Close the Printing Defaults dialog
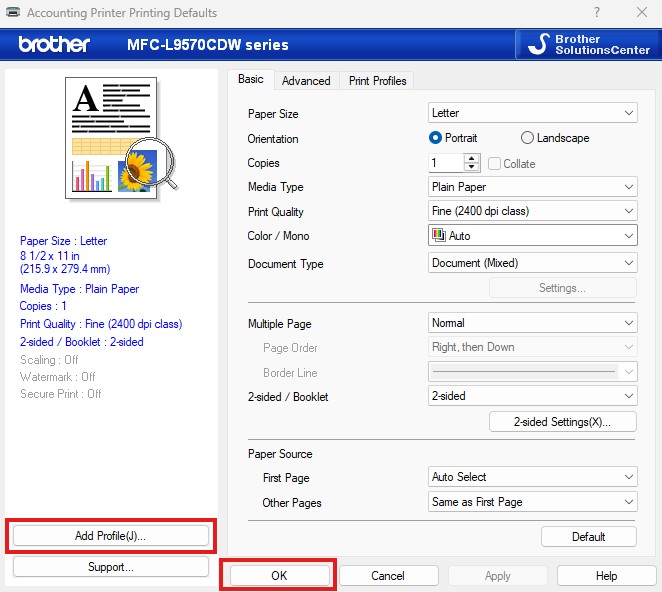The height and width of the screenshot is (592, 662). tap(642, 12)
